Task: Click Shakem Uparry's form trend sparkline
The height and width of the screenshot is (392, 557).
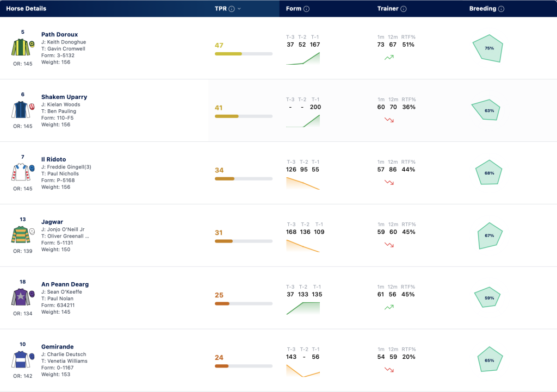Action: (x=303, y=121)
